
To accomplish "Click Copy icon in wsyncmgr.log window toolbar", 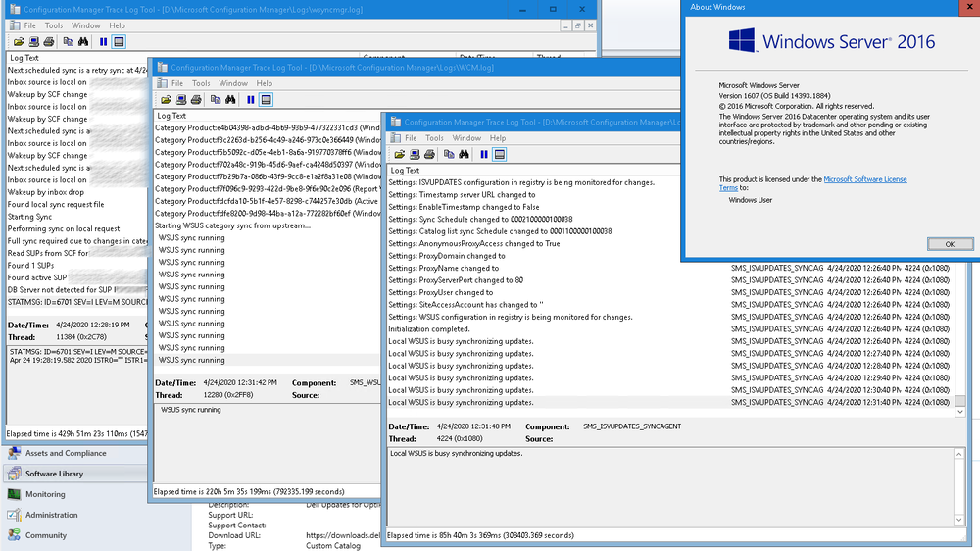I will click(x=69, y=42).
